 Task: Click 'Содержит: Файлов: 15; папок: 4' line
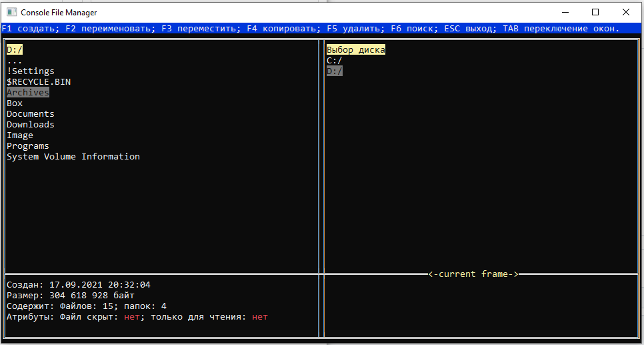87,306
